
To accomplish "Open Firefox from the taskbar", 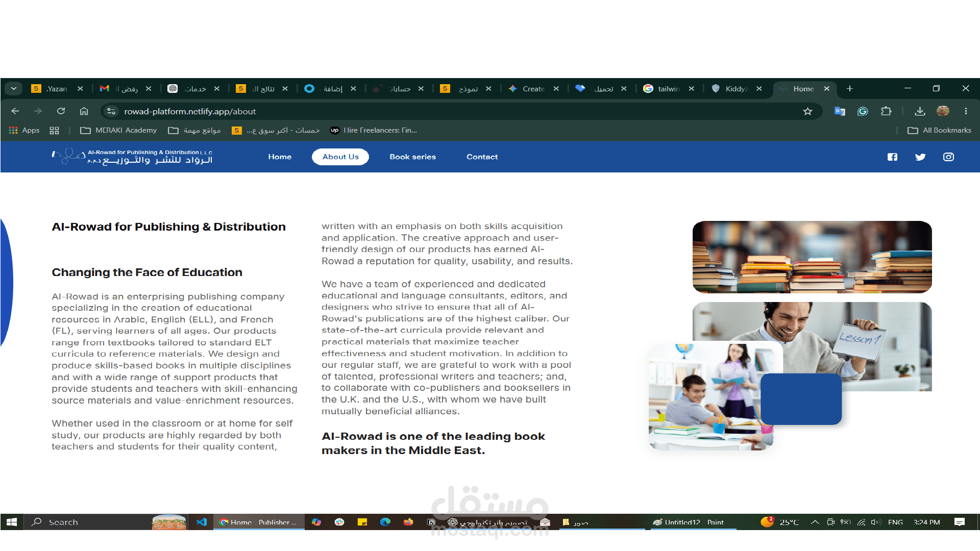I will [408, 522].
